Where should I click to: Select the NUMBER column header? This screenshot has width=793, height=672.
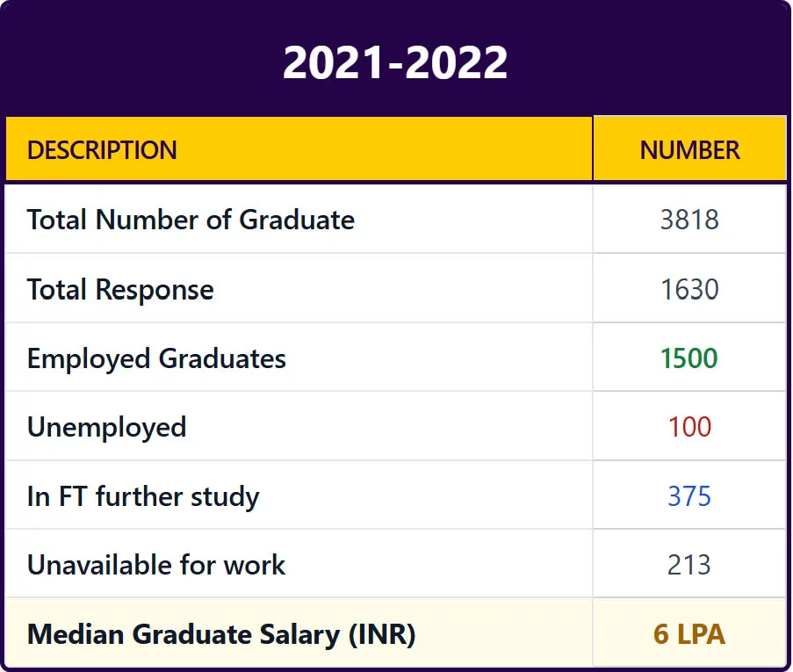pos(689,150)
